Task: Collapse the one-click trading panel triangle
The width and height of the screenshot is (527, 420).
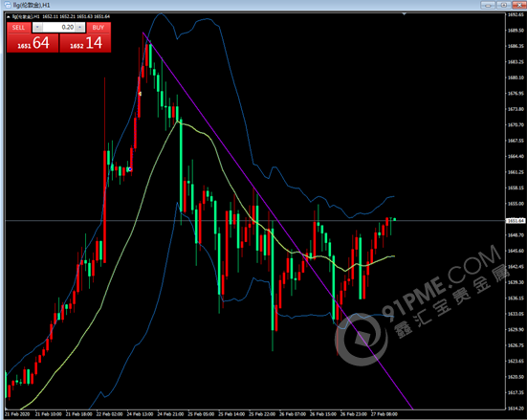Action: click(9, 16)
